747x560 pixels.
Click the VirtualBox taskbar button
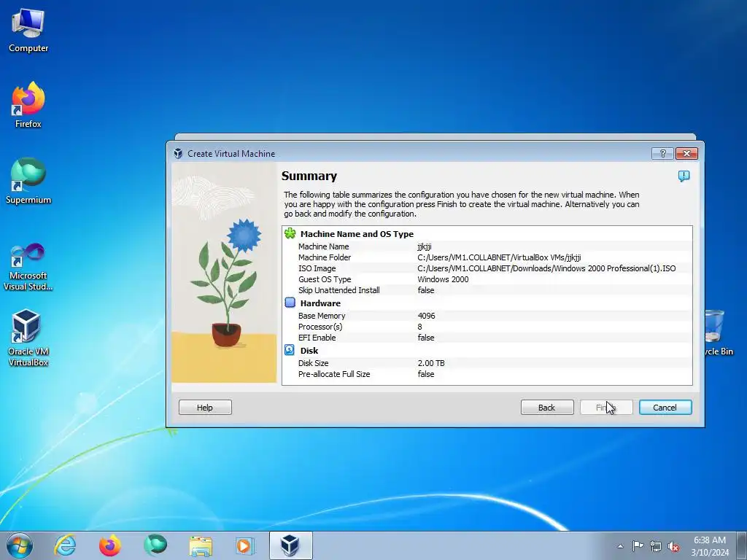290,545
